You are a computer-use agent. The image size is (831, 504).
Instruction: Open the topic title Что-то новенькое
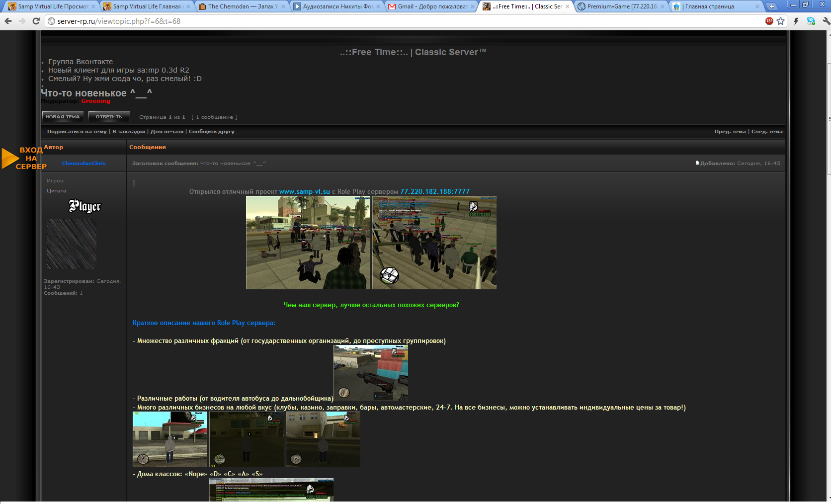(96, 93)
